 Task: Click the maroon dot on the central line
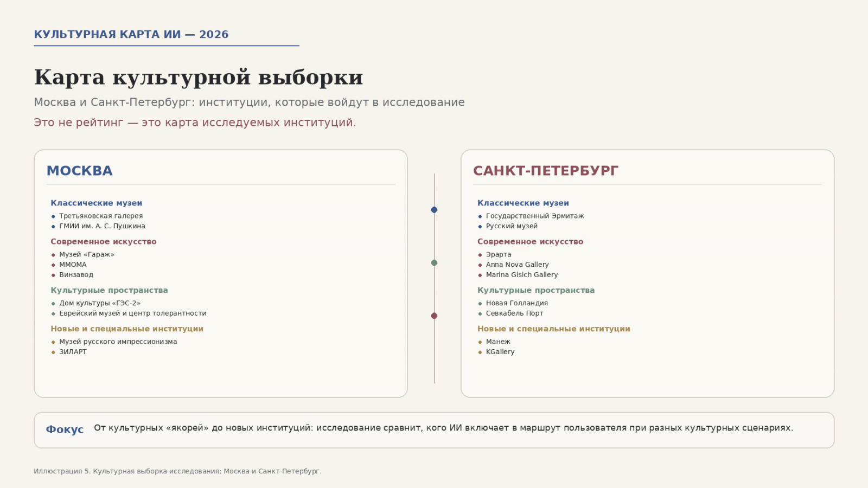[x=434, y=316]
